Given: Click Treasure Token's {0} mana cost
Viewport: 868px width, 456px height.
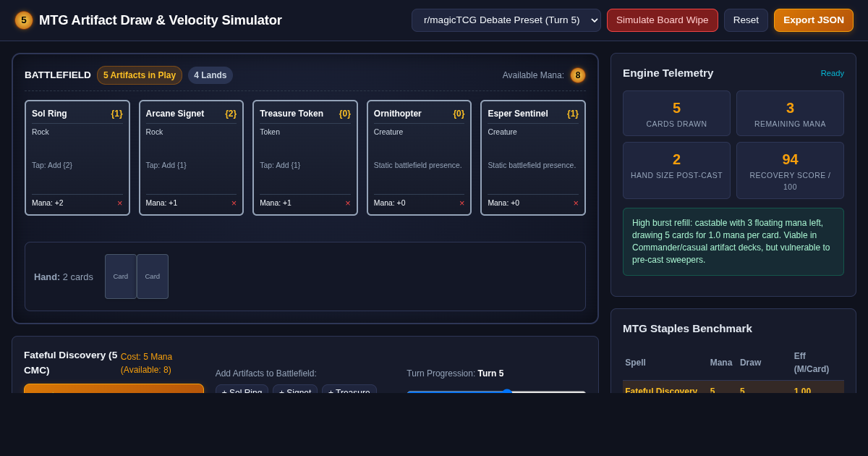Looking at the screenshot, I should pos(345,114).
